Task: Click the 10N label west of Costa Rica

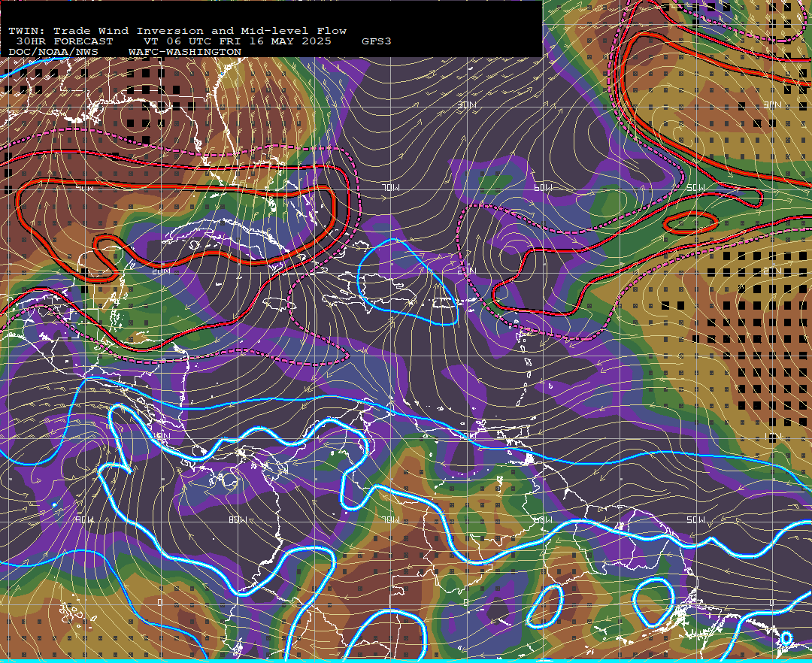Action: (x=161, y=437)
